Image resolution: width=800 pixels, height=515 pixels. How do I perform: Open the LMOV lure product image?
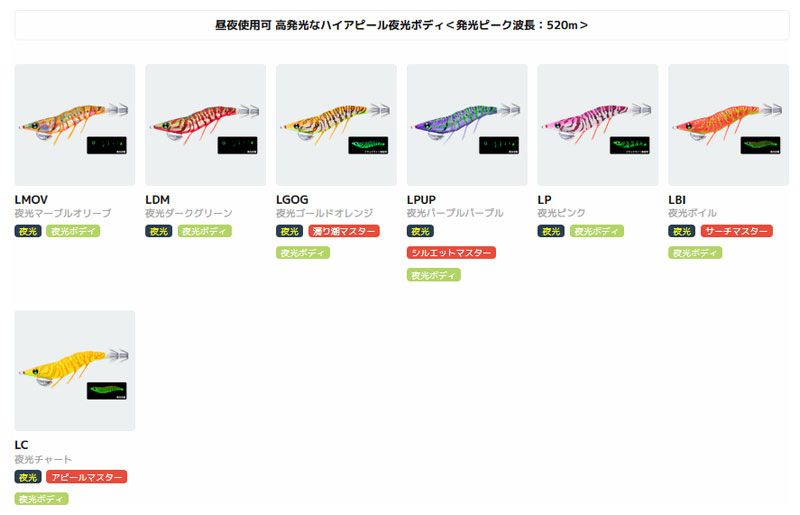pyautogui.click(x=74, y=125)
